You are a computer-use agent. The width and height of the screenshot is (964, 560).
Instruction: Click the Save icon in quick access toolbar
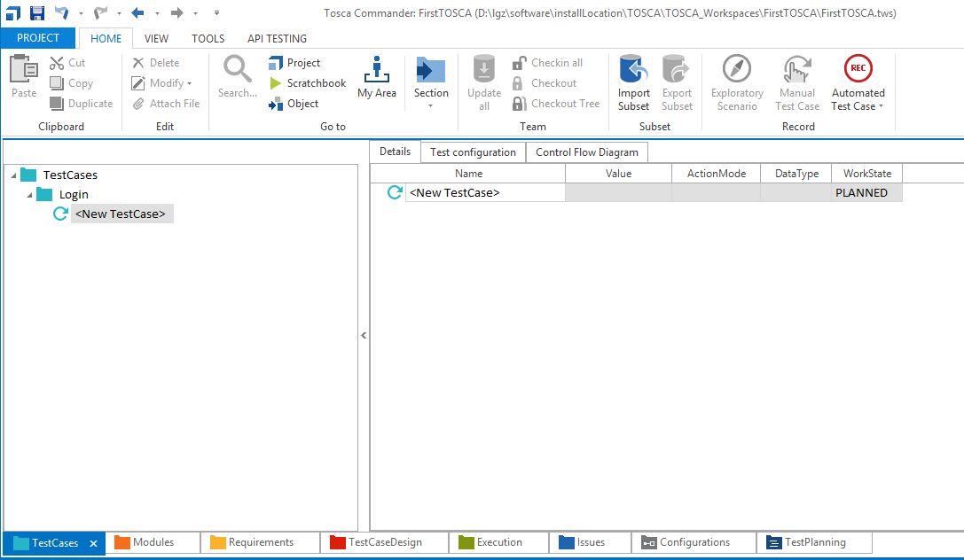coord(37,12)
